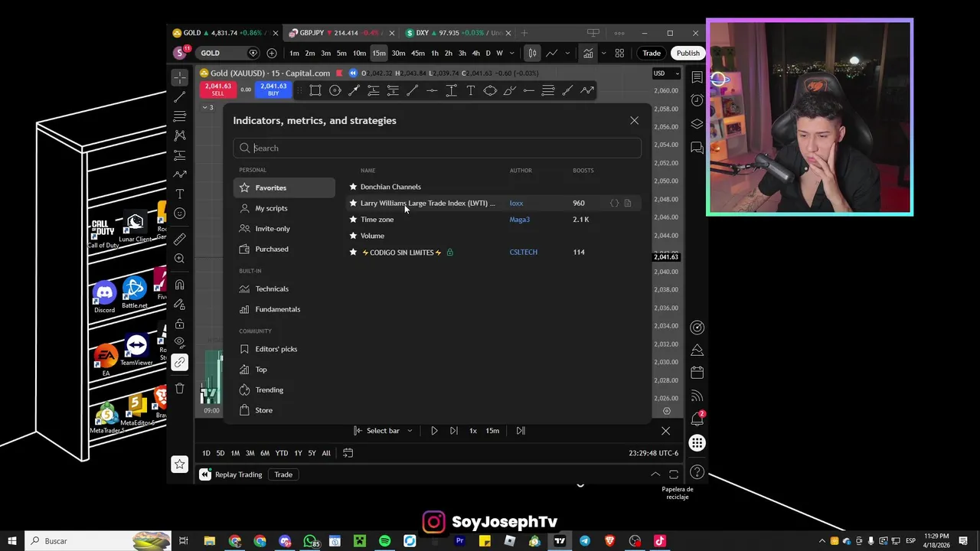Screen dimensions: 980x551
Task: Collapse the Replay Trading panel chevron
Action: [655, 474]
